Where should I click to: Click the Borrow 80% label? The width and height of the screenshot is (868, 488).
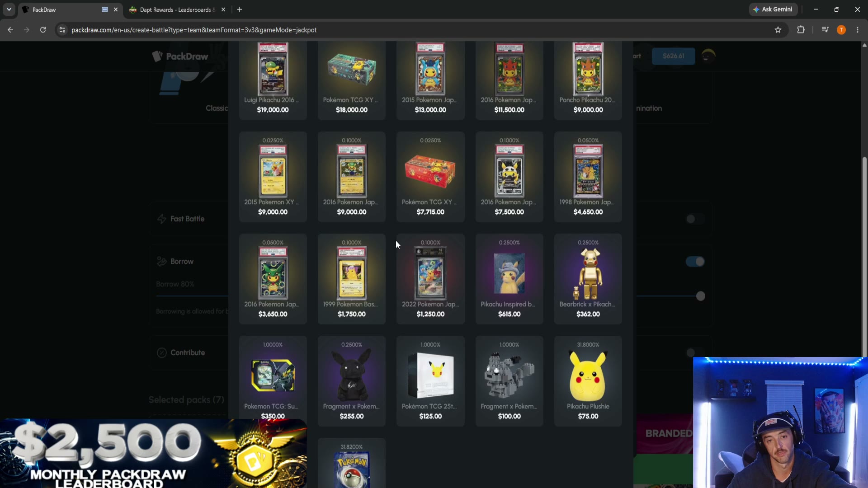(x=175, y=284)
